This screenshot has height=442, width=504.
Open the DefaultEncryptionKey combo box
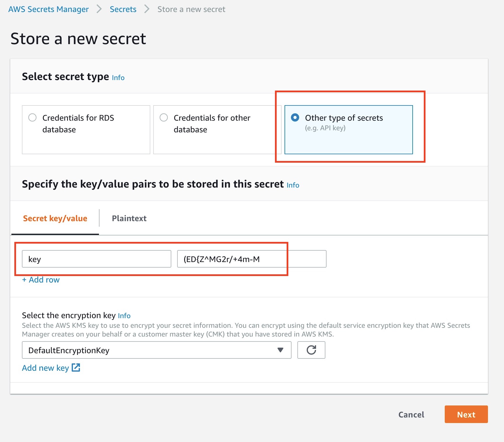tap(156, 350)
